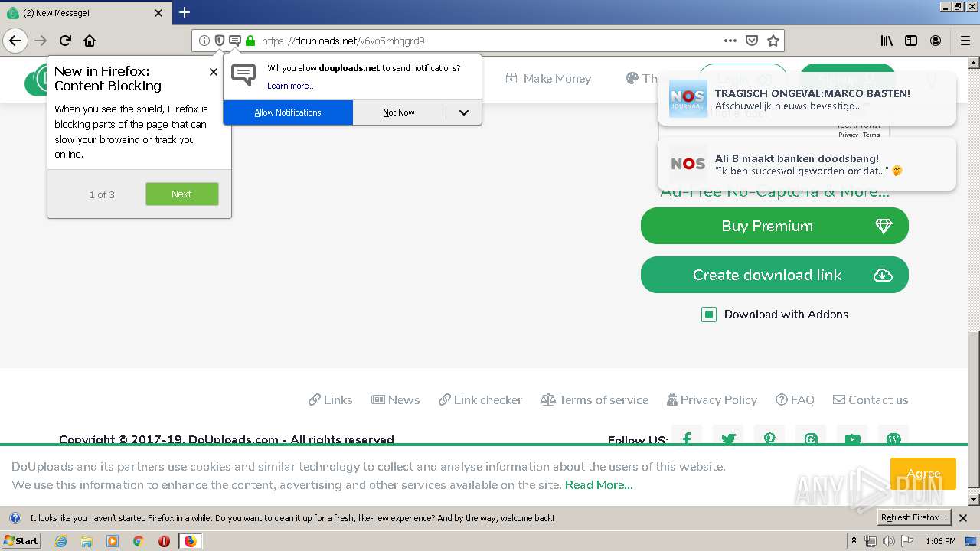Open the Links footer link
Image resolution: width=980 pixels, height=551 pixels.
331,399
